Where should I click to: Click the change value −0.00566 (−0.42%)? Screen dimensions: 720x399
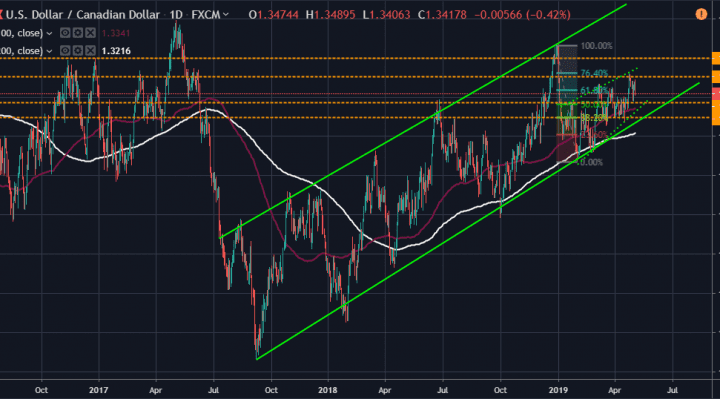pyautogui.click(x=522, y=15)
